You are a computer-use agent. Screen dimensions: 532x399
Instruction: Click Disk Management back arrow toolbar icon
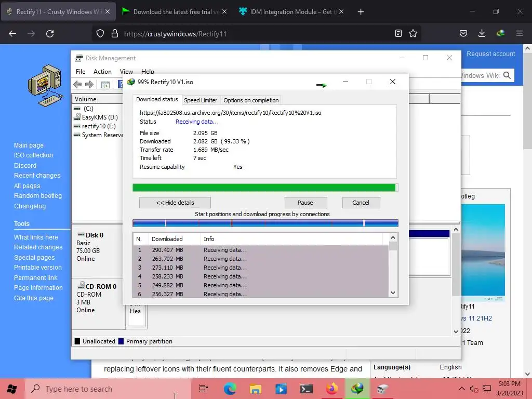coord(77,85)
